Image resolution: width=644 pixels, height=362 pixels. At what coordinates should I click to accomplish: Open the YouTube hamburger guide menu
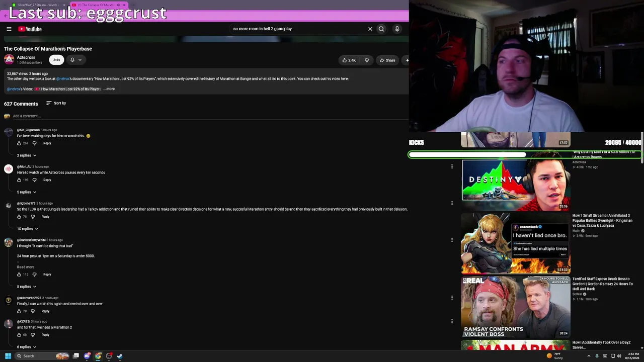click(x=9, y=29)
